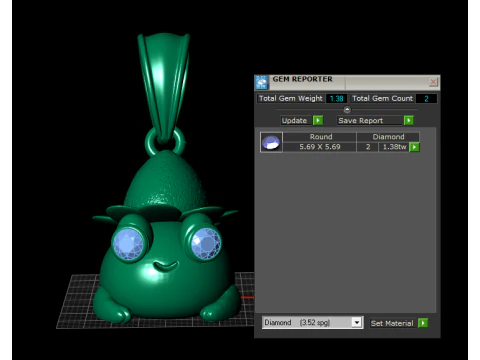Click the 1.38tw weight cell

(394, 147)
